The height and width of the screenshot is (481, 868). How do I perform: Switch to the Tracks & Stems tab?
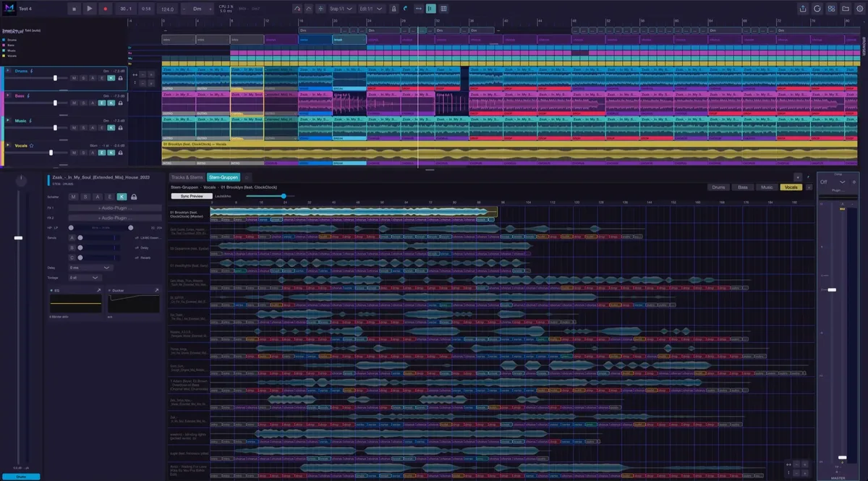click(x=187, y=177)
